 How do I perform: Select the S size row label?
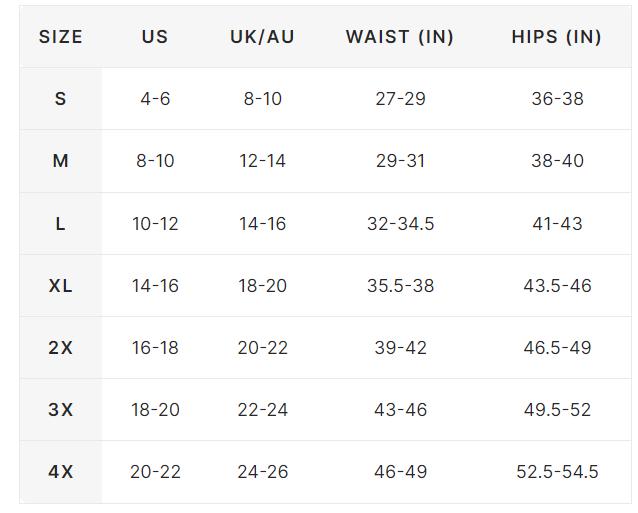61,99
